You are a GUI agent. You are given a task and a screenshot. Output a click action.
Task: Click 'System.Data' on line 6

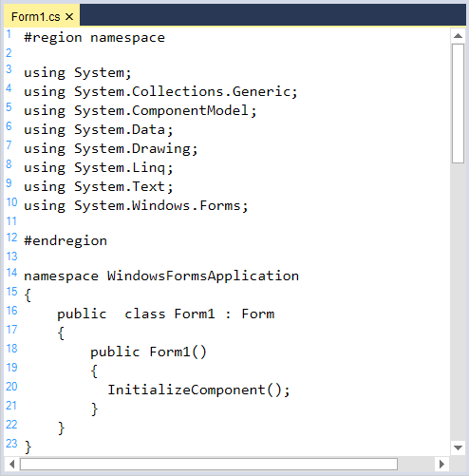coord(120,129)
